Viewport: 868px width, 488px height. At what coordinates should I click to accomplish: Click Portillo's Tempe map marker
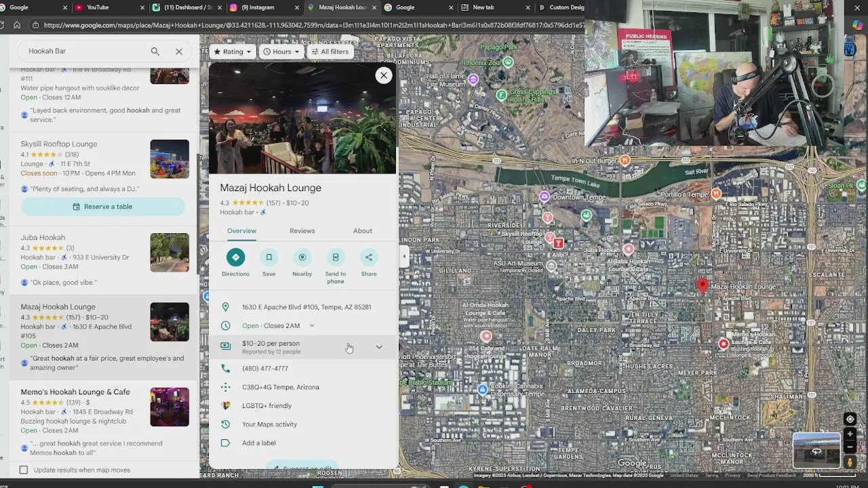(x=715, y=194)
